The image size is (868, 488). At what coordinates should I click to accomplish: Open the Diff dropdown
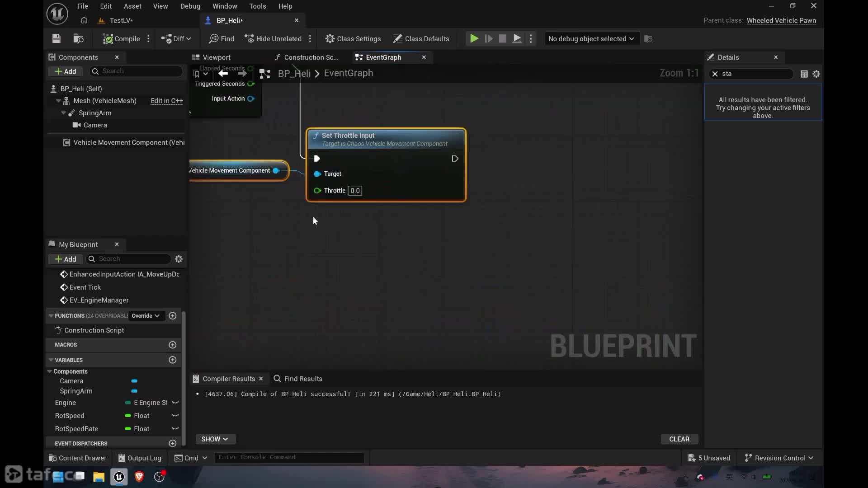click(176, 39)
